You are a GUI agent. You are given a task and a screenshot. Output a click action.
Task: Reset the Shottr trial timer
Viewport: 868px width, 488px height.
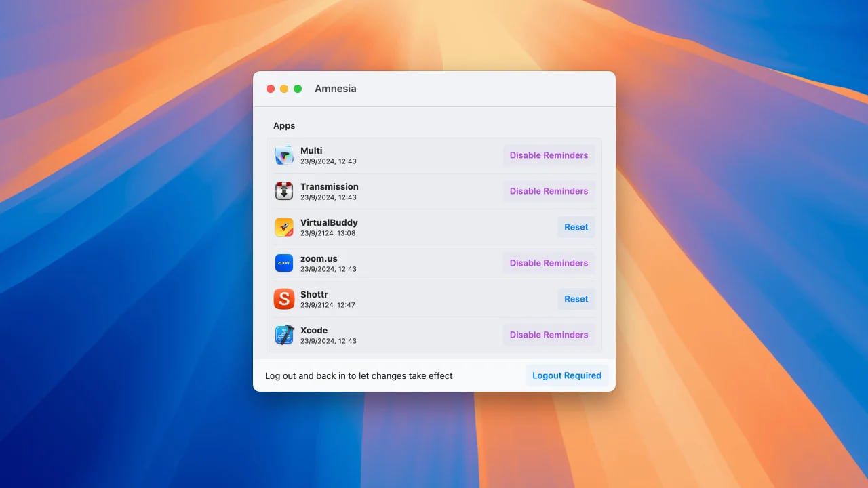[576, 299]
